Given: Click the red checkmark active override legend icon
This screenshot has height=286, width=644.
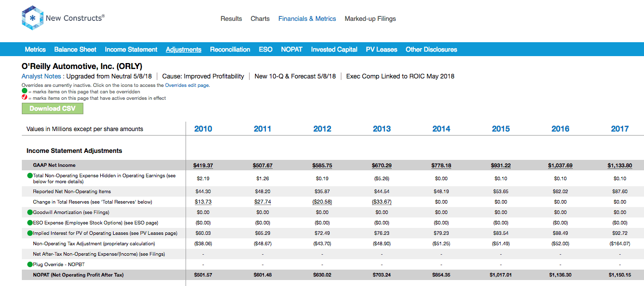Looking at the screenshot, I should tap(24, 98).
